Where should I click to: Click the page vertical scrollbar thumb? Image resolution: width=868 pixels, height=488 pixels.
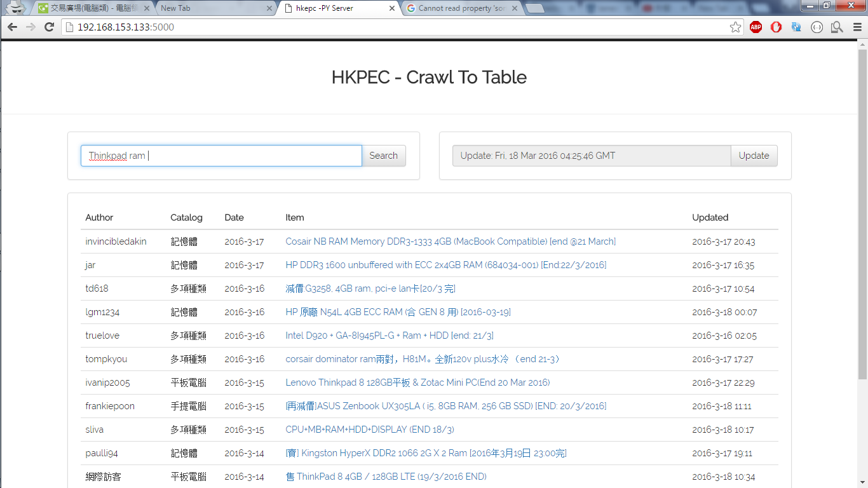(862, 214)
